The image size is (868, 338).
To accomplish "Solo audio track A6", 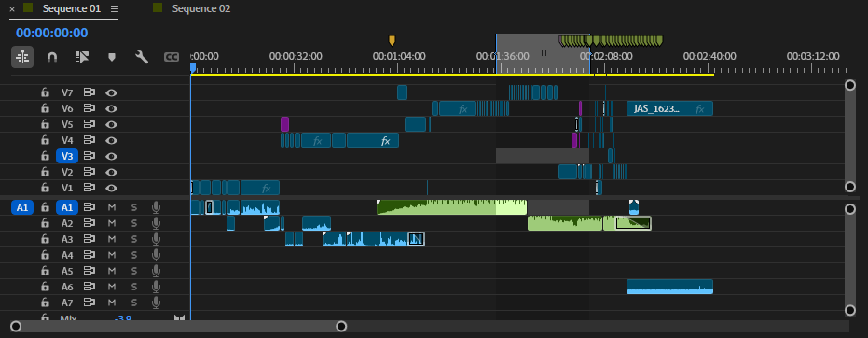I will pos(133,287).
